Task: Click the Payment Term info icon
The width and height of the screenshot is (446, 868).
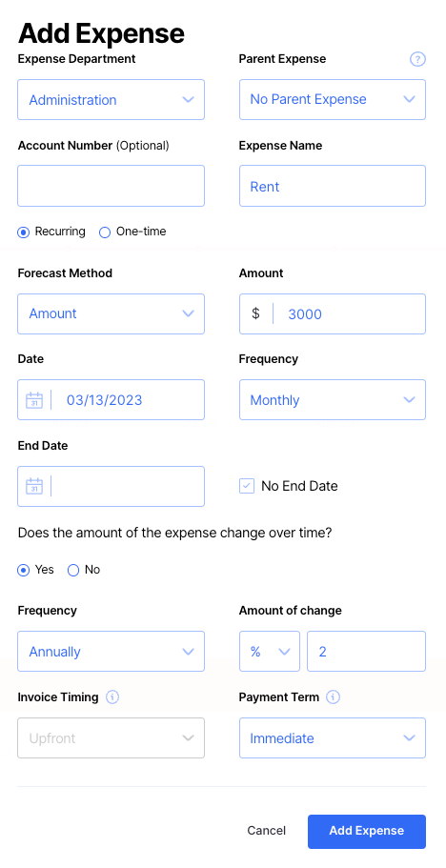Action: coord(334,697)
